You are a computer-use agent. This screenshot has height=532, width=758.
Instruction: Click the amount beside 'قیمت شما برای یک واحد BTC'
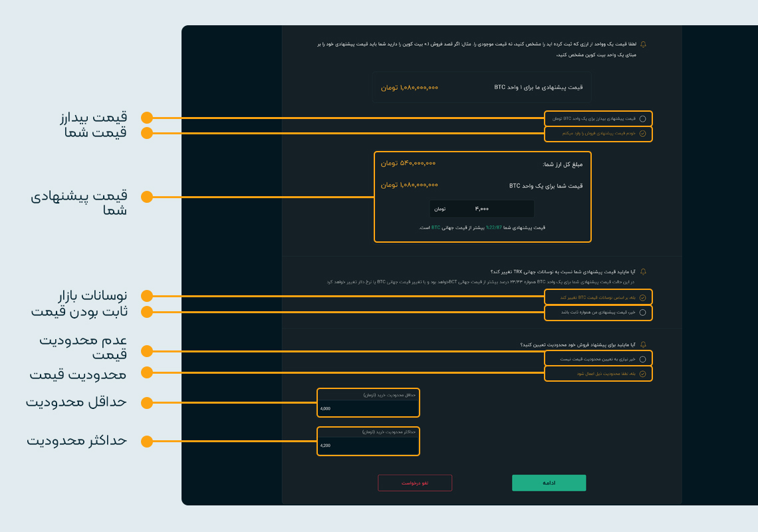[x=409, y=185]
